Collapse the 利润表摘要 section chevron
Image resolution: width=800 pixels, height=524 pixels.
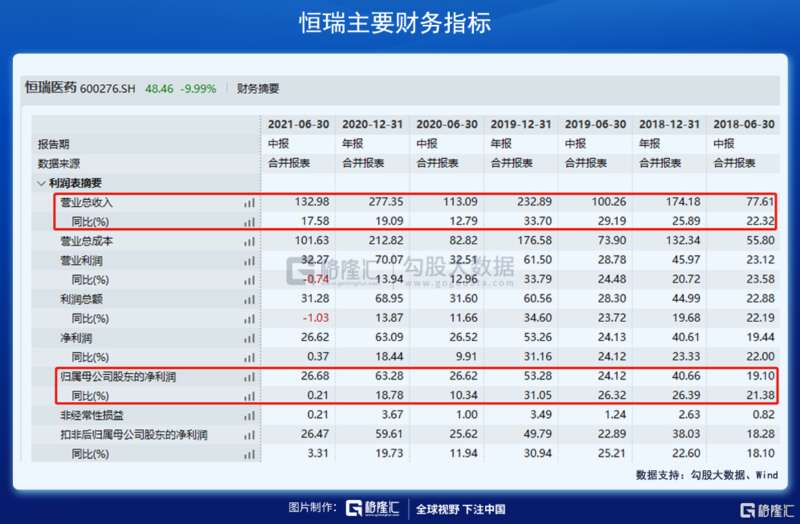[41, 183]
